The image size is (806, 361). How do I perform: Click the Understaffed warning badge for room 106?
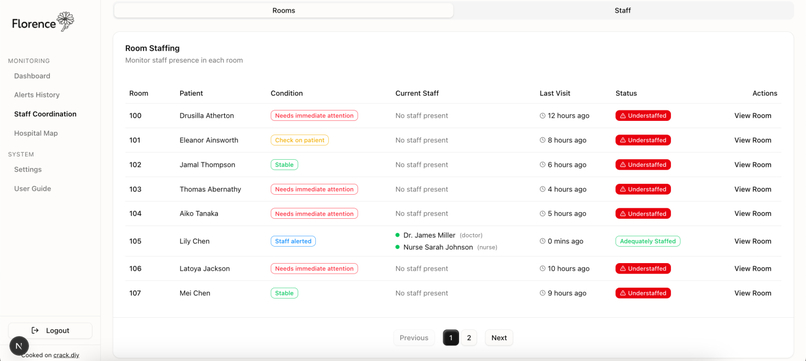[643, 268]
